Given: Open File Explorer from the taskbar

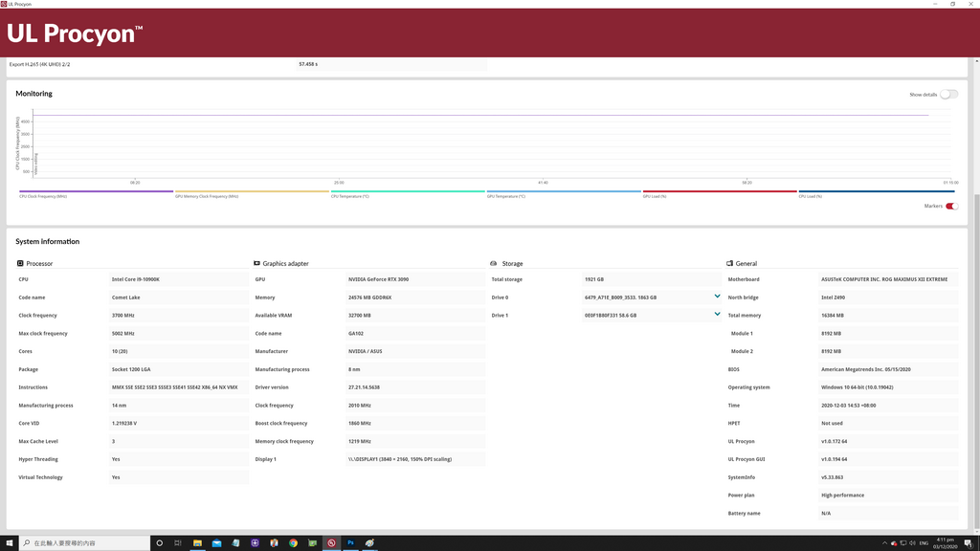Looking at the screenshot, I should pos(197,543).
